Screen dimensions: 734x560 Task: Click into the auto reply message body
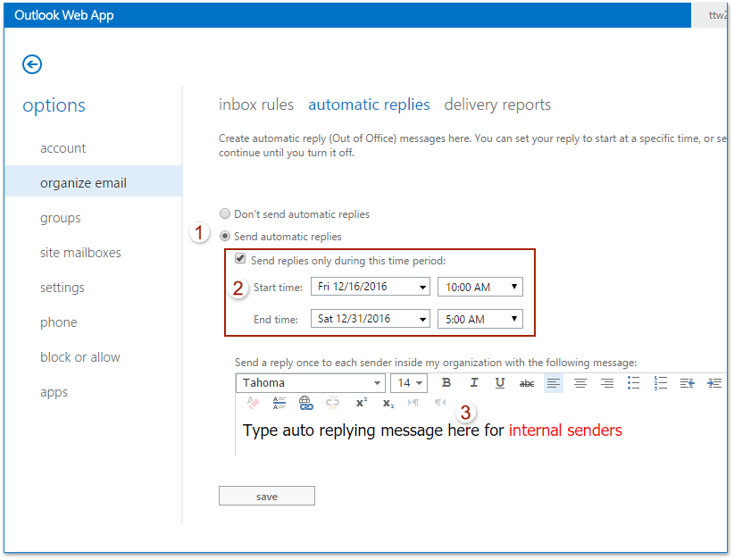(x=432, y=431)
